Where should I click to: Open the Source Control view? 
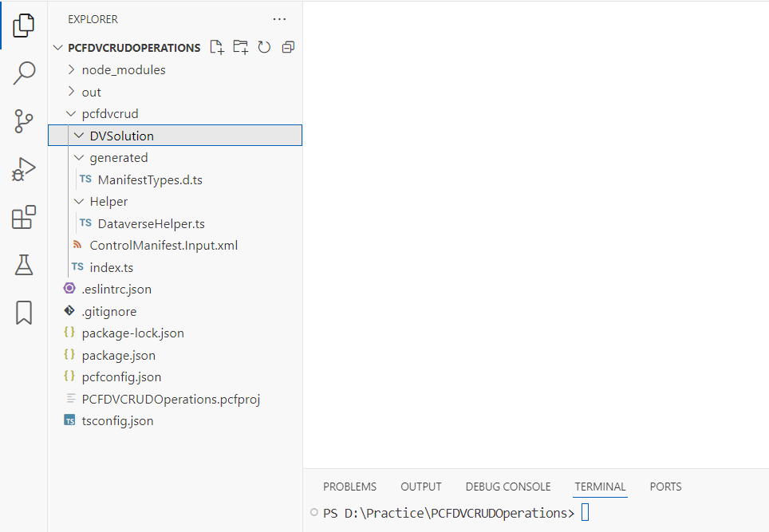(24, 121)
